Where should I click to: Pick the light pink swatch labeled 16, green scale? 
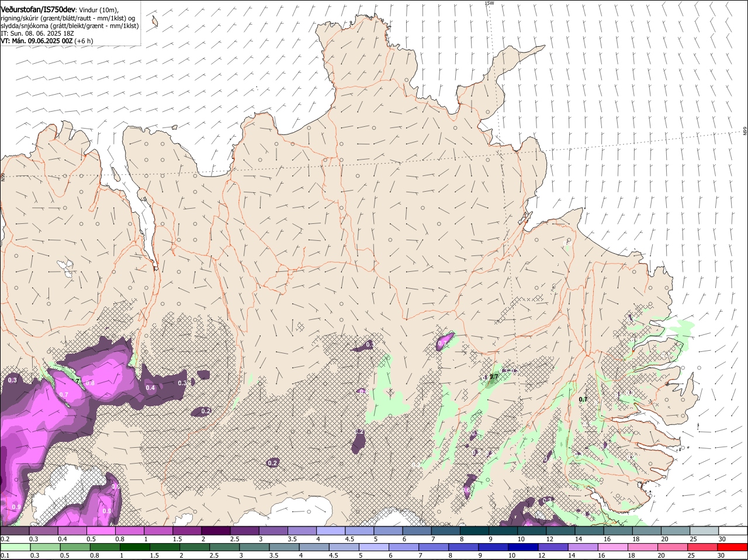coord(612,548)
